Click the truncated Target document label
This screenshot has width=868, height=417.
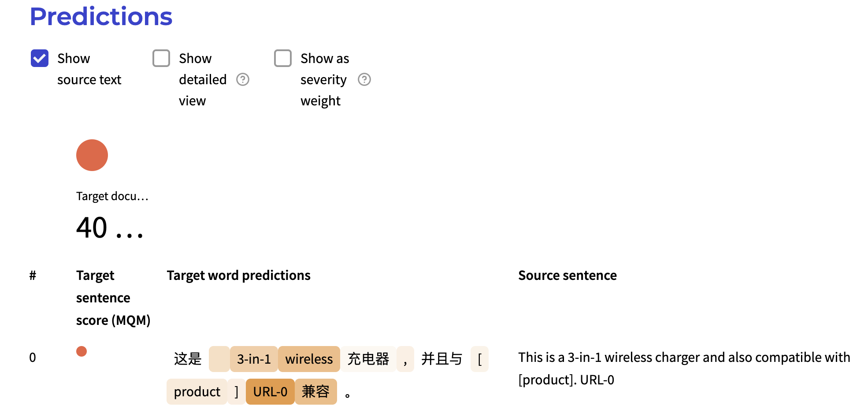112,196
